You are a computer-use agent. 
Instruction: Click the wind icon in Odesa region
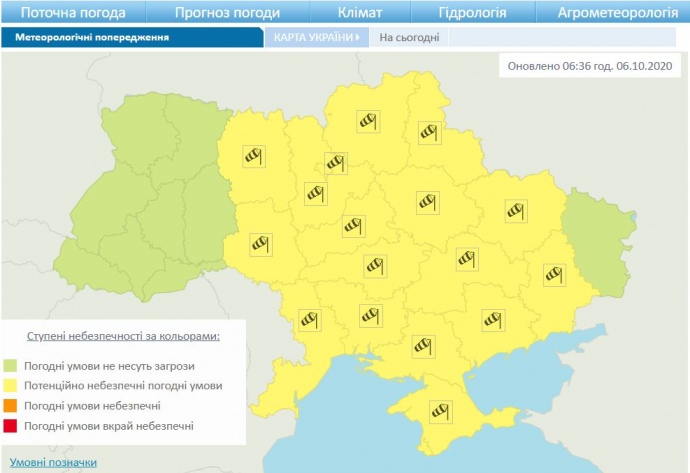click(x=307, y=320)
